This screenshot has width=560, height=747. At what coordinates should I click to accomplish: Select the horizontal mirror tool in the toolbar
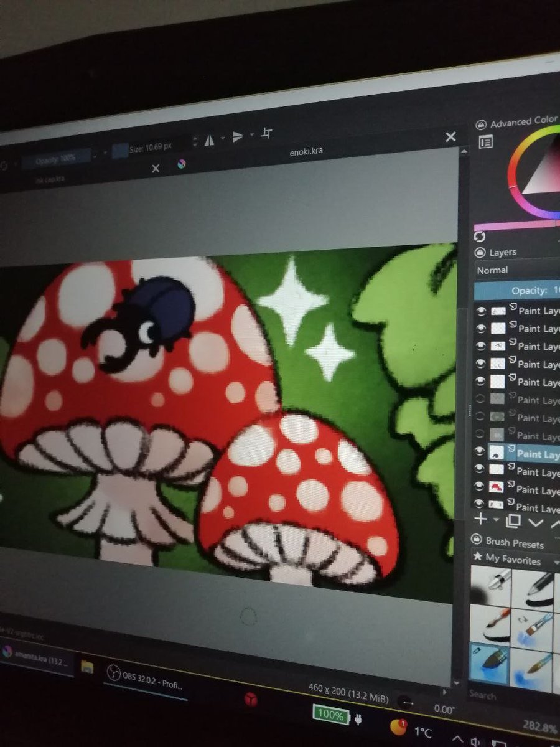point(210,138)
